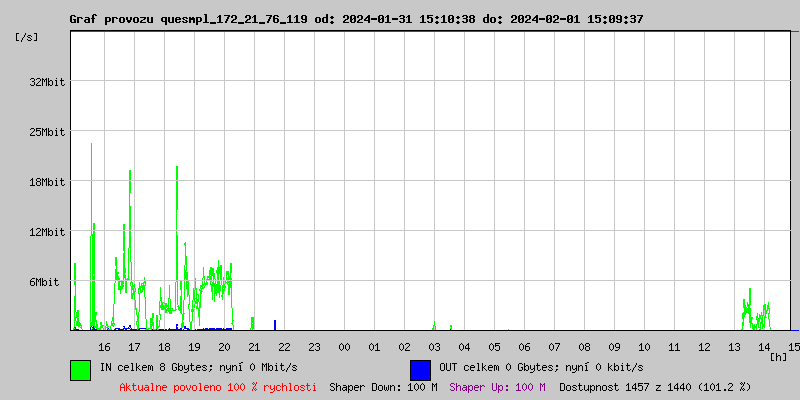Click the '32Mbit' y-axis label

[x=47, y=82]
